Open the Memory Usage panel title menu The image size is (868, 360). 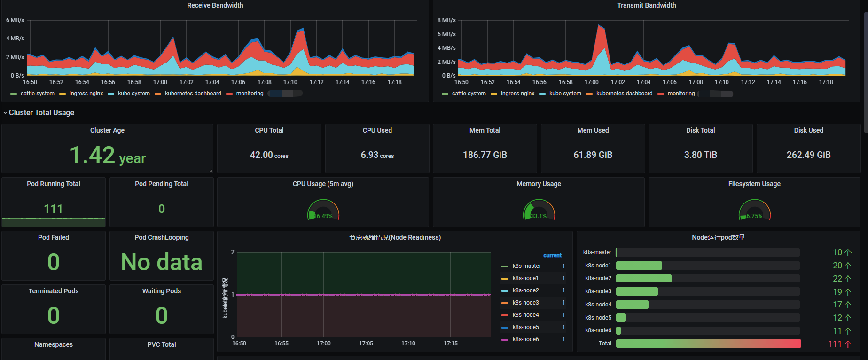point(539,184)
